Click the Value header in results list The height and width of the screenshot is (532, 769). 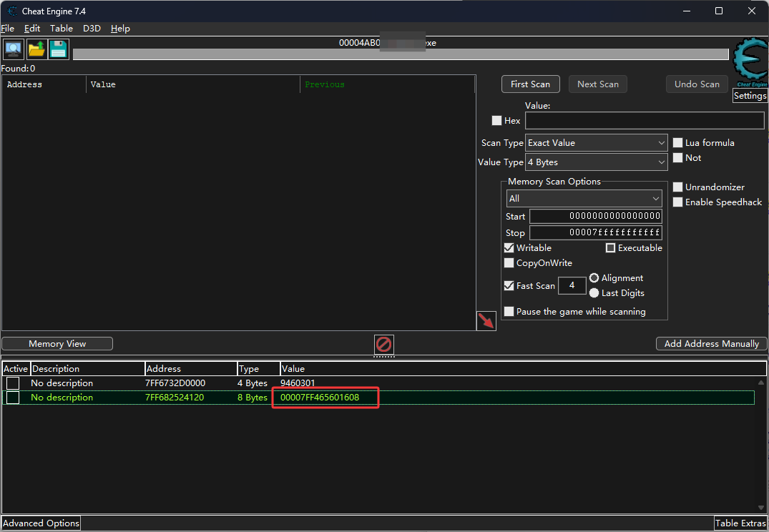tap(193, 84)
